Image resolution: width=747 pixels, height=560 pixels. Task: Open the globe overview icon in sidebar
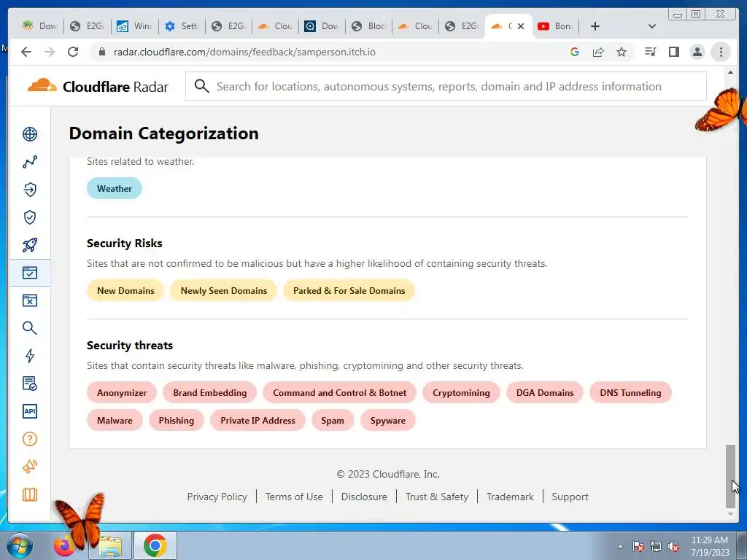[29, 134]
